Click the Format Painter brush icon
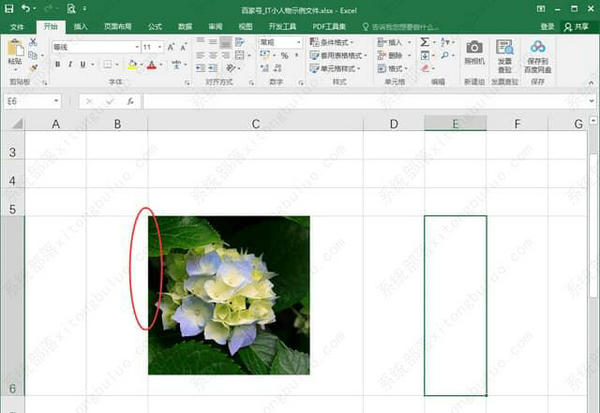This screenshot has width=600, height=413. [33, 68]
